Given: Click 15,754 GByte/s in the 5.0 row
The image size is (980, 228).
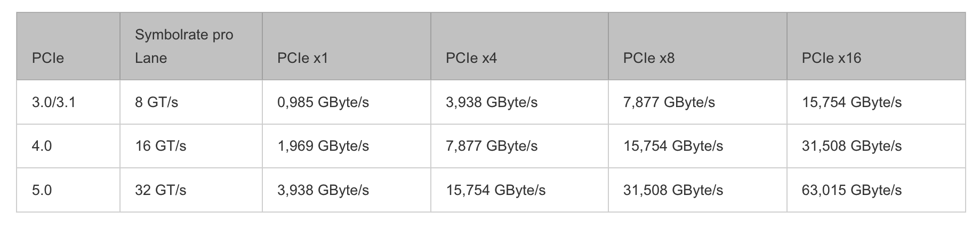Looking at the screenshot, I should (x=495, y=190).
